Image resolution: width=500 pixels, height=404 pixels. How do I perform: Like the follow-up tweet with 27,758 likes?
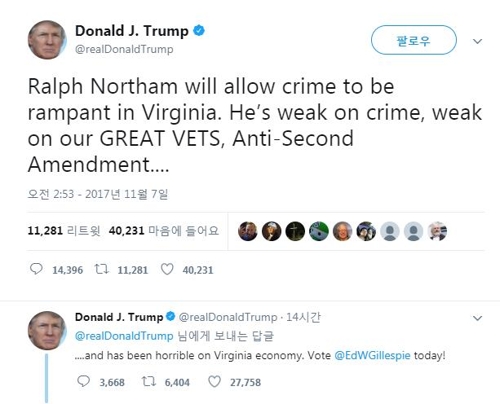(214, 381)
